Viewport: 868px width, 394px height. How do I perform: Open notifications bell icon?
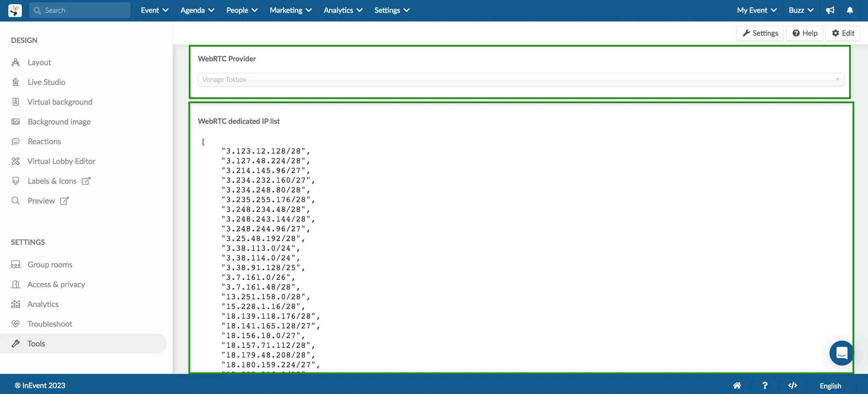[x=850, y=10]
